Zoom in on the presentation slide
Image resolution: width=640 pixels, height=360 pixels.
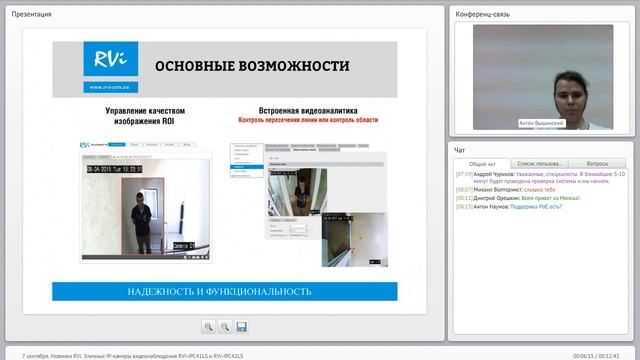pos(208,327)
